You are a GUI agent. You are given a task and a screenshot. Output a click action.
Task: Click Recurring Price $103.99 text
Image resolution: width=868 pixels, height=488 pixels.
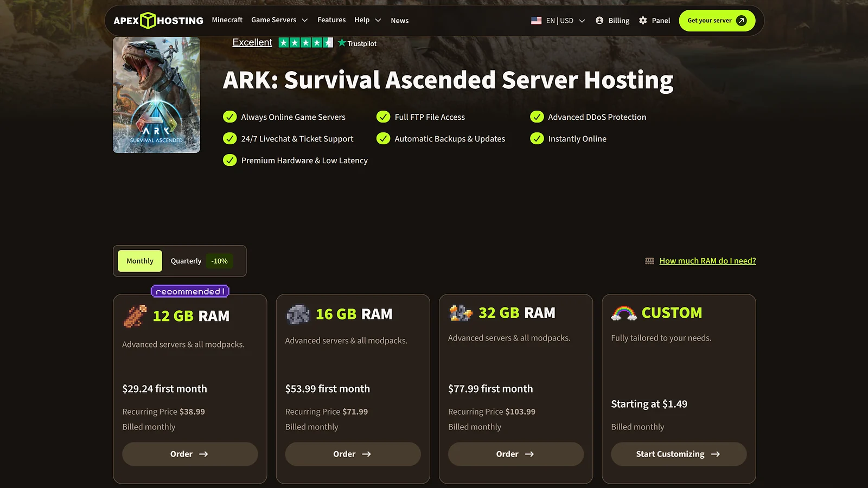tap(492, 412)
